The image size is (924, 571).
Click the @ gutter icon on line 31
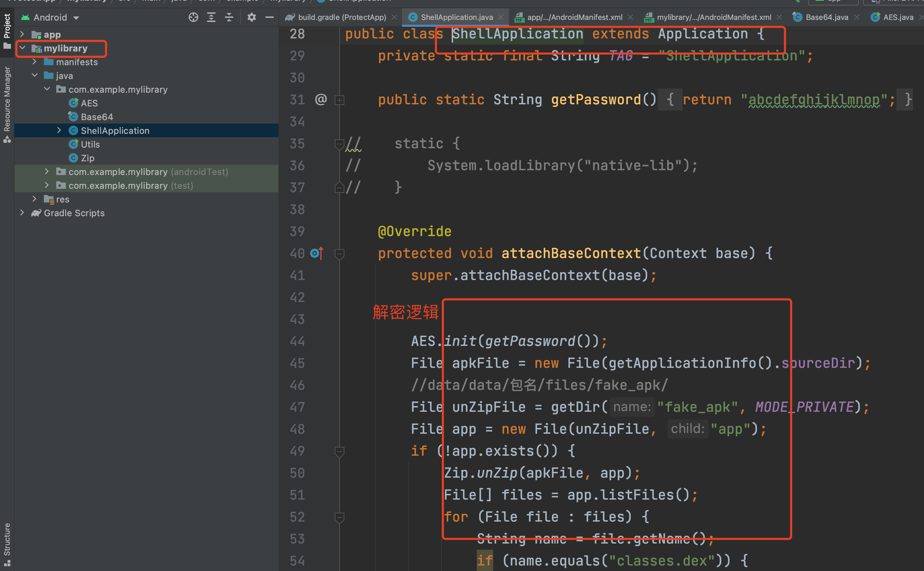(x=321, y=99)
